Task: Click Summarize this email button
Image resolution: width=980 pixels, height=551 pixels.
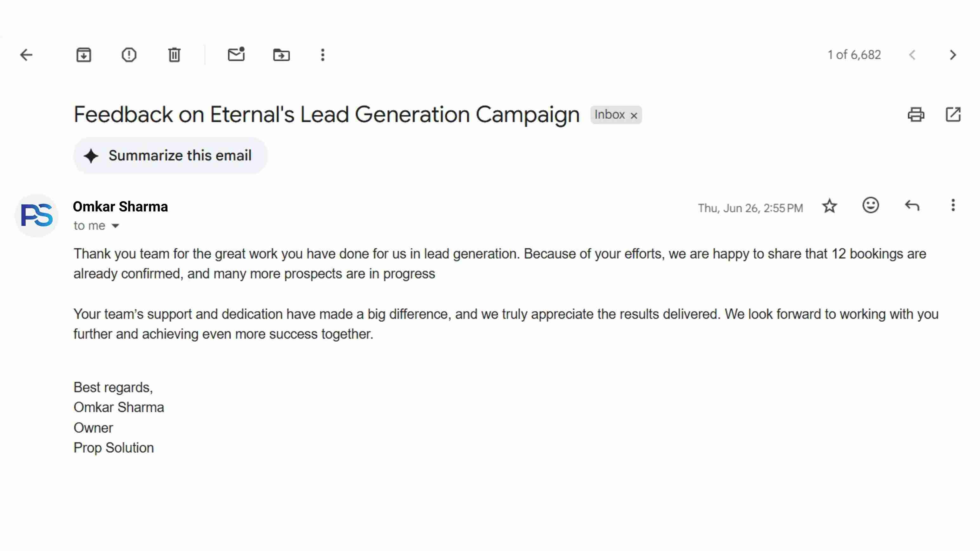Action: click(170, 155)
